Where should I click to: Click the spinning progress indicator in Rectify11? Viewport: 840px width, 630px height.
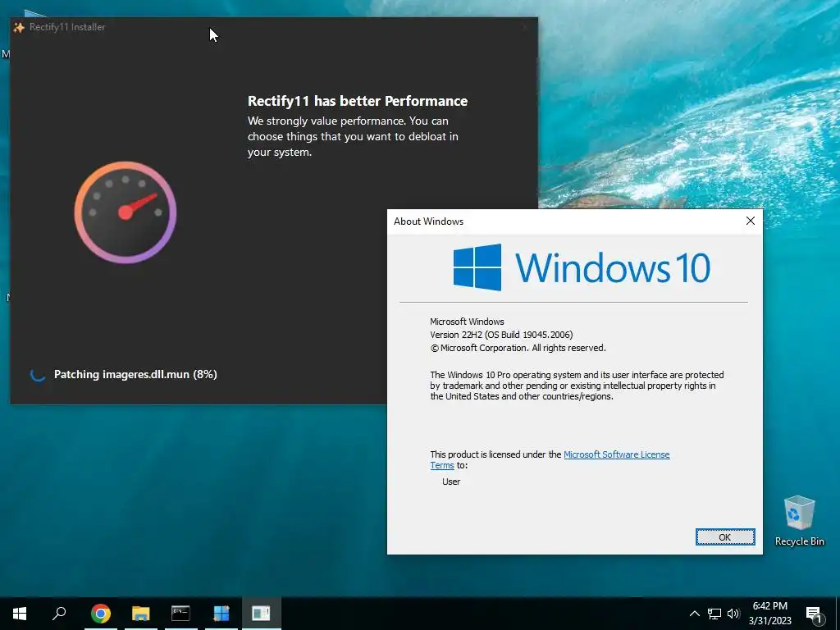coord(38,374)
